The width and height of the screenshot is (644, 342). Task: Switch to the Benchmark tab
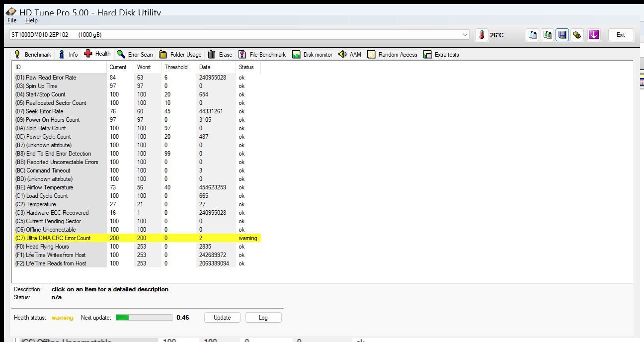click(33, 55)
